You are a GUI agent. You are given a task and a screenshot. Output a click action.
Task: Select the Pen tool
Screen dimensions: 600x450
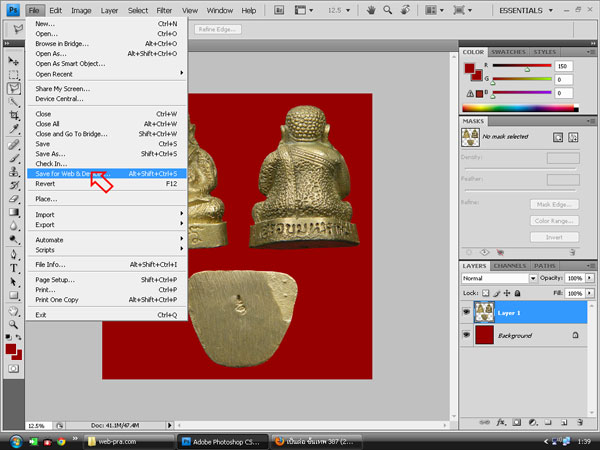coord(14,254)
